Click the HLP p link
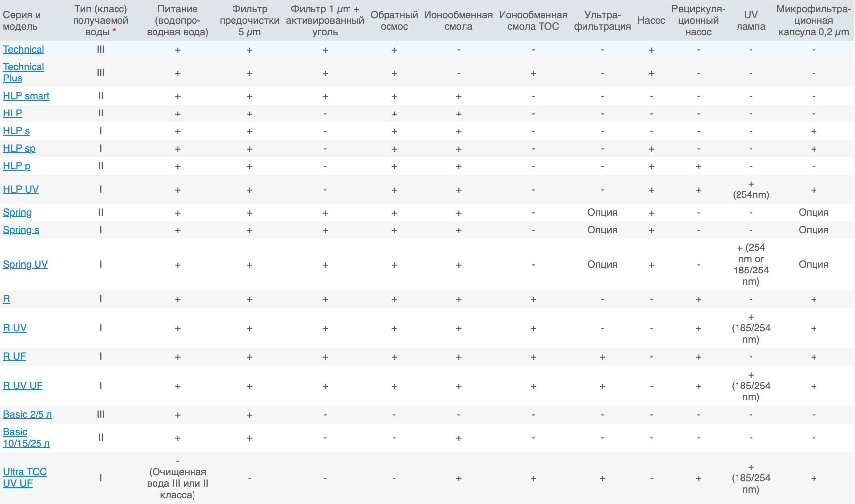 (x=16, y=166)
